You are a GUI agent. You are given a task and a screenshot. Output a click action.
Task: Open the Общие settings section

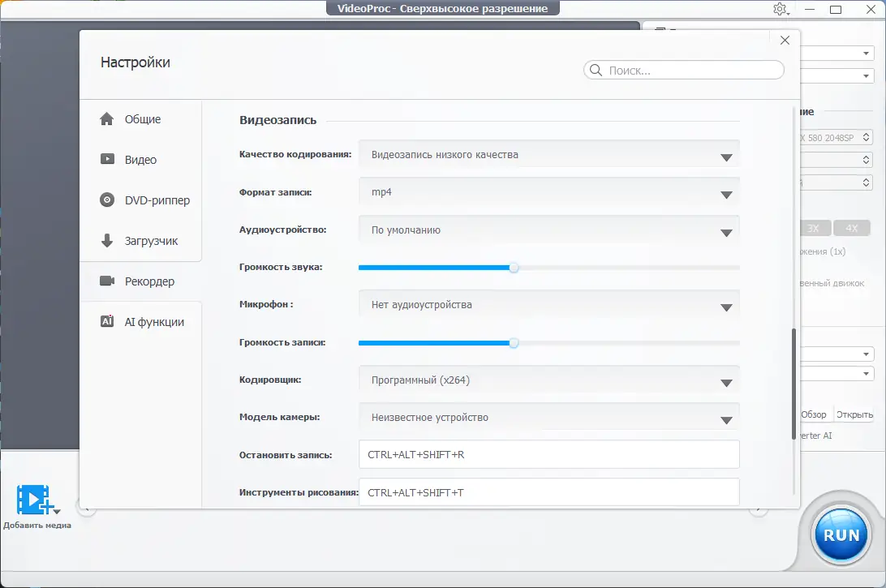click(144, 118)
